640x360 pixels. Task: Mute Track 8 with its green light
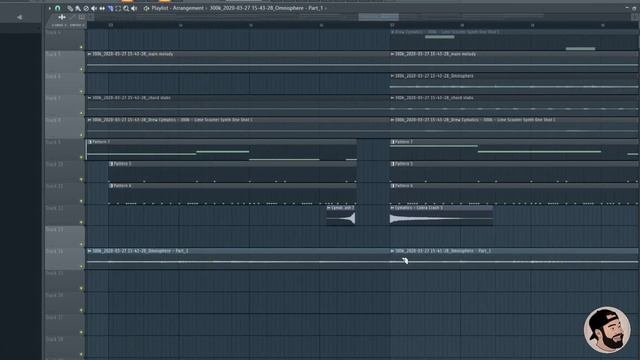[x=81, y=135]
